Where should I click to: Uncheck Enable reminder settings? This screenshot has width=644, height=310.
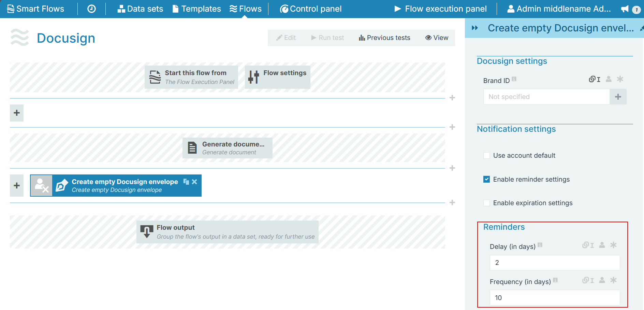(487, 179)
